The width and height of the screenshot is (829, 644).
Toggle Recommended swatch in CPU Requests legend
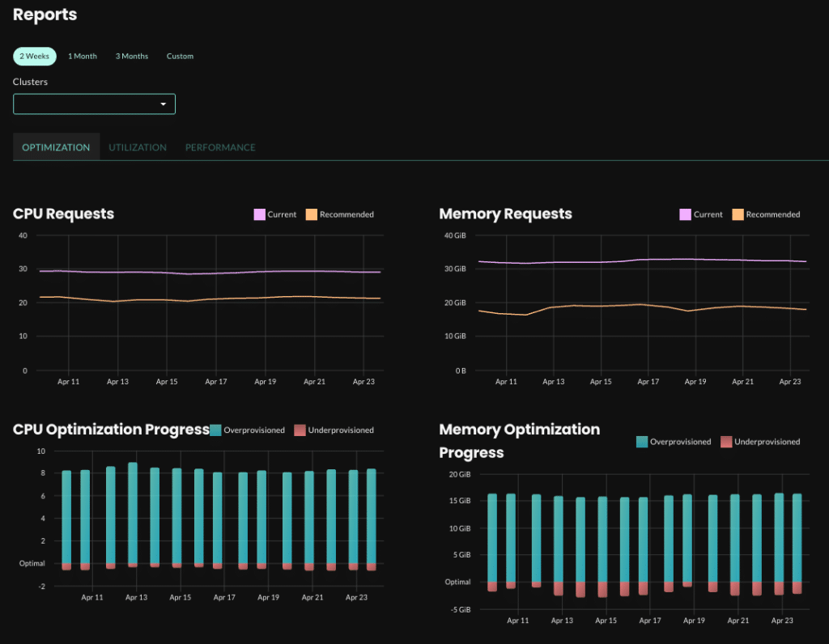tap(312, 214)
